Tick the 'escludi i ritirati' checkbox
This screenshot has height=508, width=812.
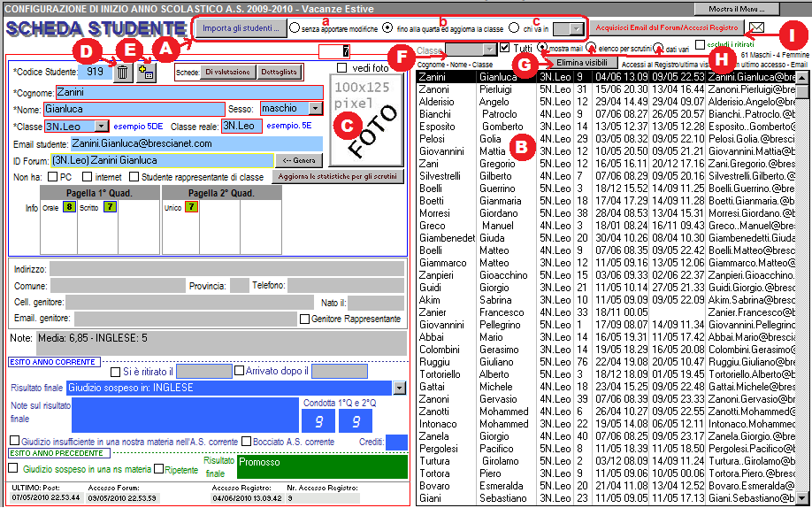coord(701,45)
